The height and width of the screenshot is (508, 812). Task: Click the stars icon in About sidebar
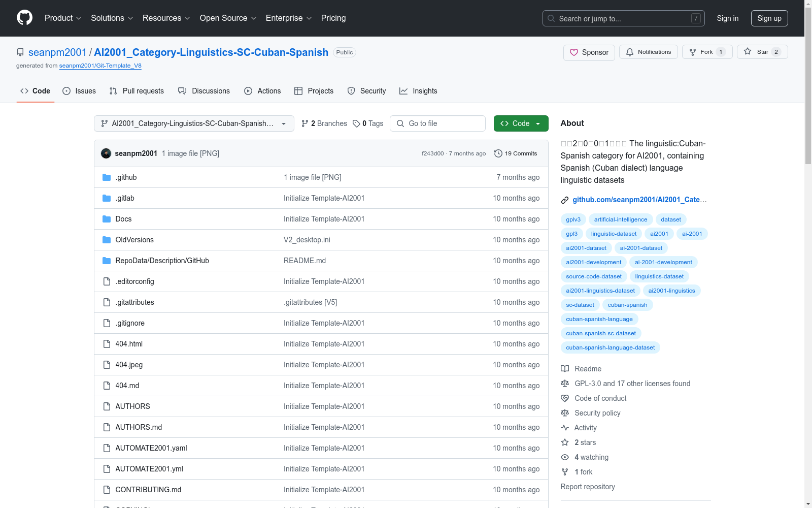pos(565,442)
